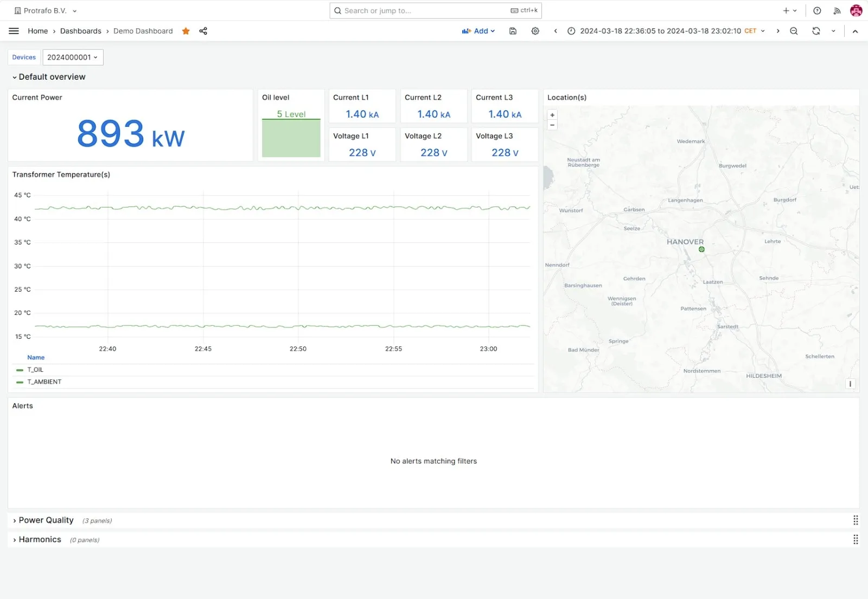The image size is (868, 599).
Task: Shift time range forward
Action: pyautogui.click(x=777, y=31)
